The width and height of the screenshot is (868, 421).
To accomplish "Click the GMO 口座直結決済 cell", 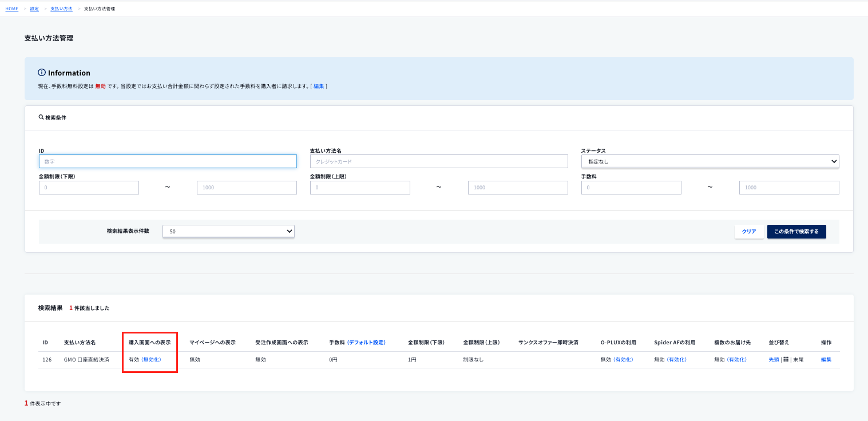I will [x=86, y=360].
